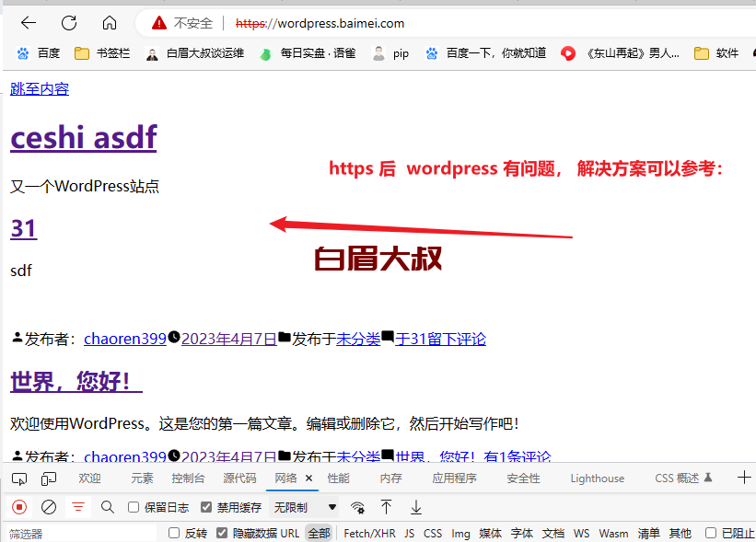Export HAR file with the down arrow
This screenshot has width=756, height=542.
click(416, 507)
